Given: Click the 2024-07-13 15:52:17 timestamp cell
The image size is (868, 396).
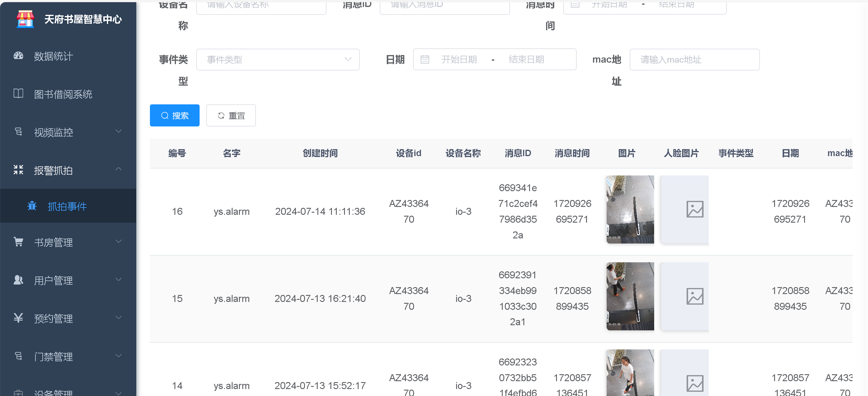Looking at the screenshot, I should click(320, 386).
